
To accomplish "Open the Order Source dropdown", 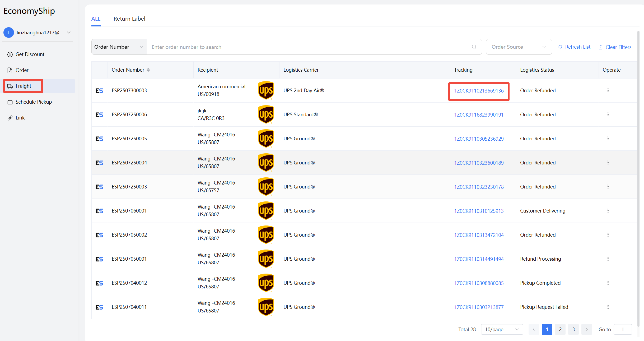I will (519, 47).
